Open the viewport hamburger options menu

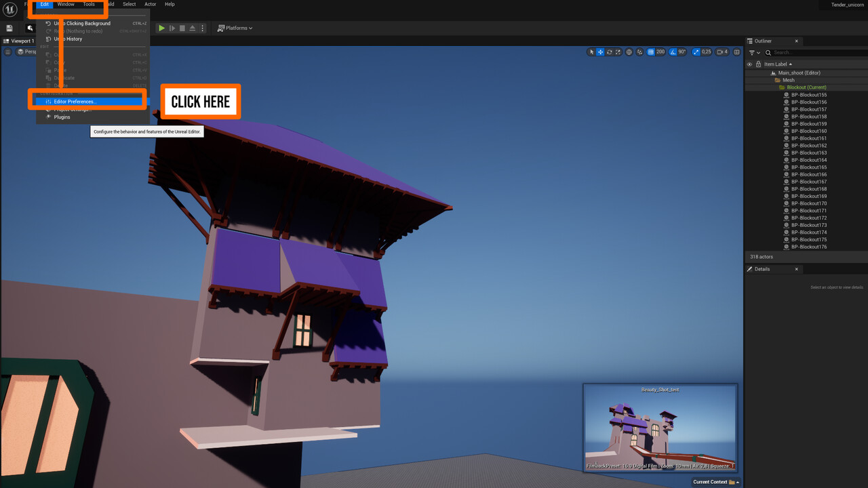(7, 52)
